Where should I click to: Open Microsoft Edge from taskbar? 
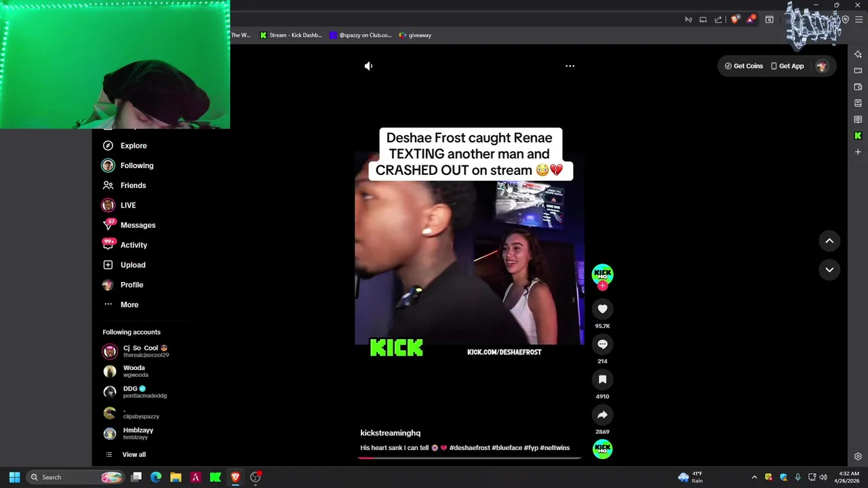pos(156,477)
